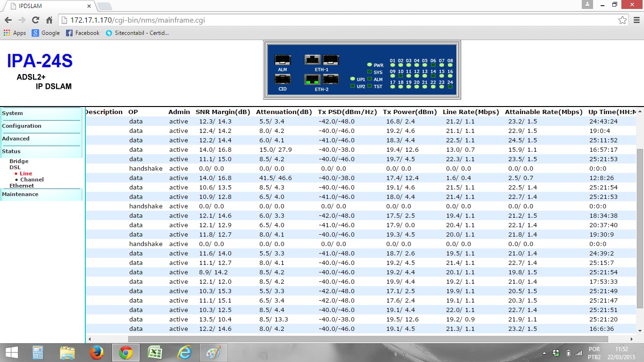Viewport: 644px width, 362px height.
Task: Select port 01 LED on the device panel
Action: [393, 65]
